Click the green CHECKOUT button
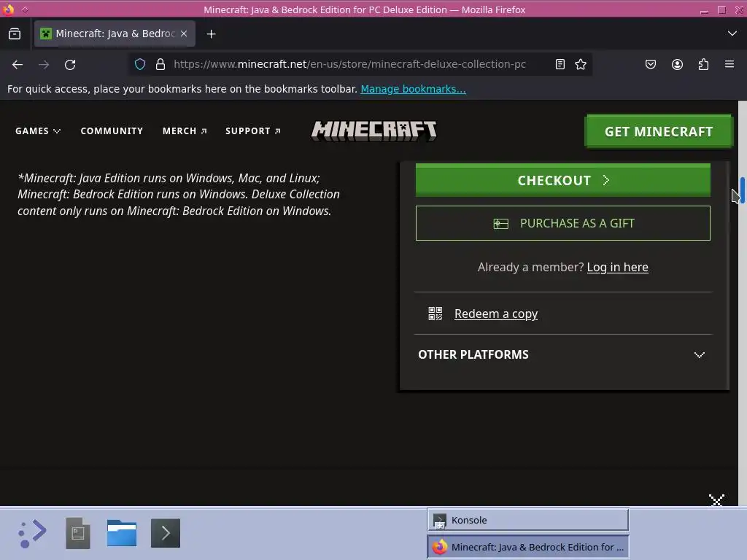The width and height of the screenshot is (747, 560). point(562,180)
